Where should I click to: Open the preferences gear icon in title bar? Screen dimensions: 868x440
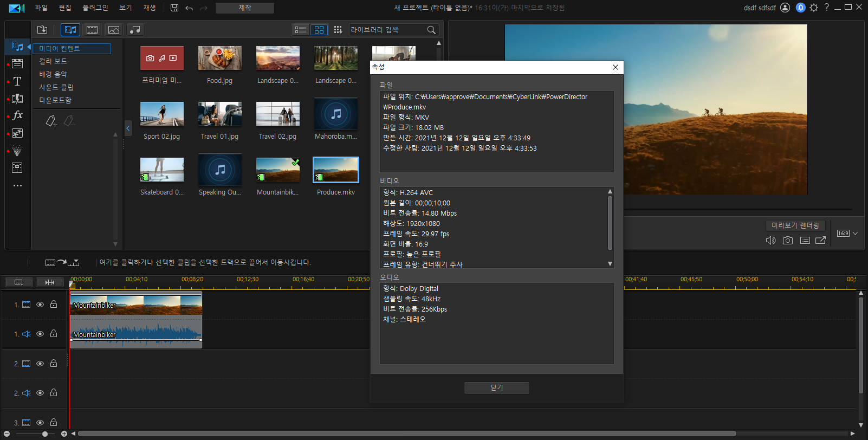click(814, 8)
